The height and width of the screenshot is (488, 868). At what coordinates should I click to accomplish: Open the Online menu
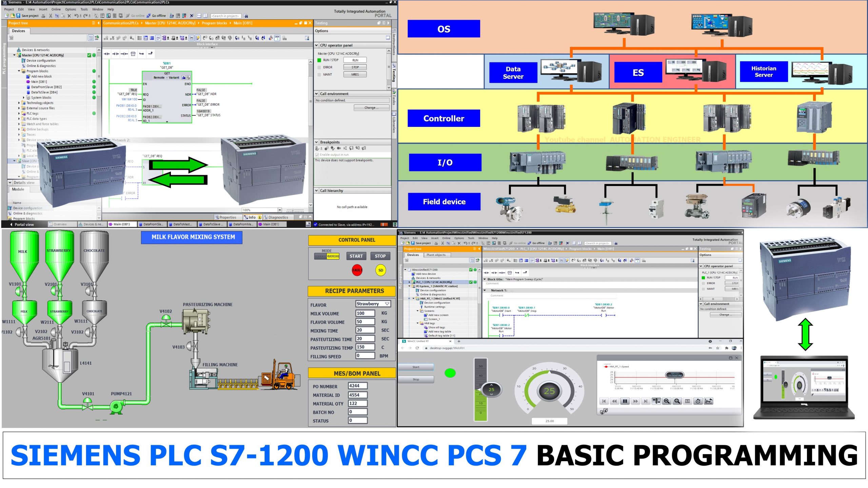tap(56, 9)
